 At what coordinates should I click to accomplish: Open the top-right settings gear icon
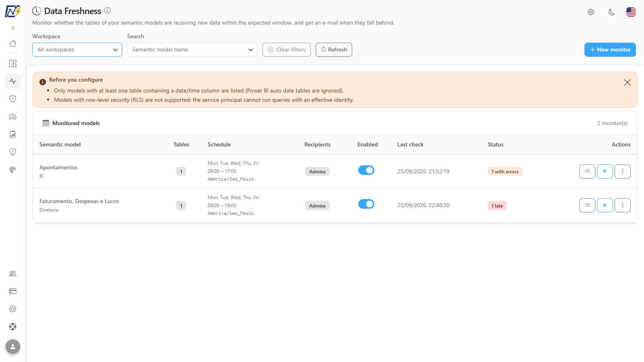(x=591, y=12)
